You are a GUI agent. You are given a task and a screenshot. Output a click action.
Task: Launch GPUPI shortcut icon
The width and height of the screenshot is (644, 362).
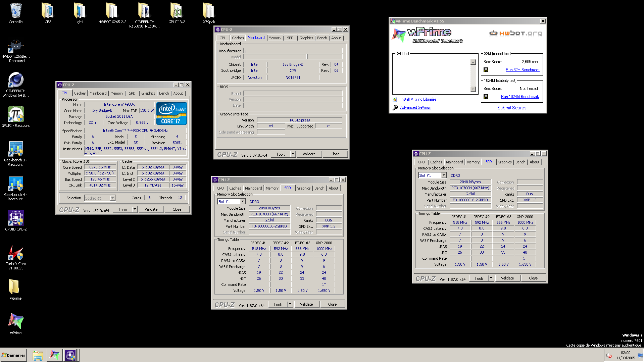(16, 115)
